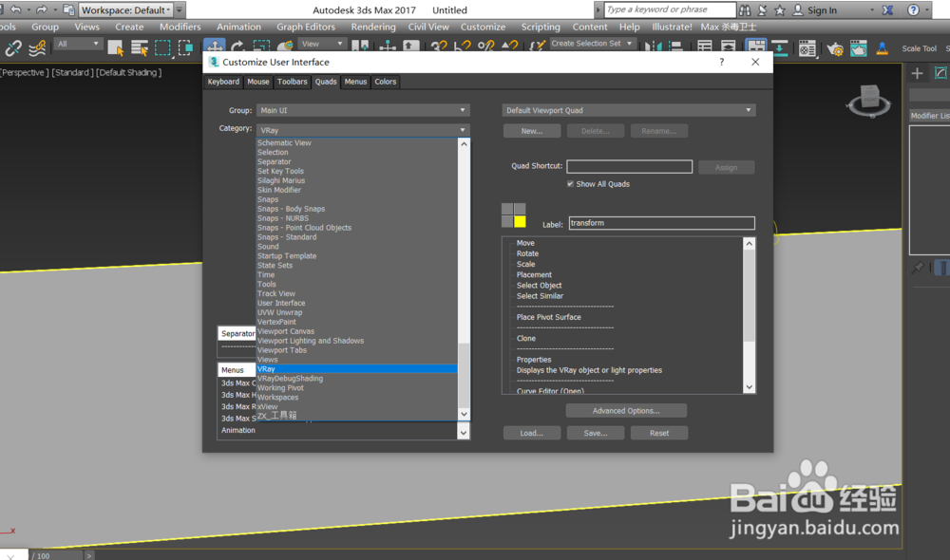The height and width of the screenshot is (560, 950).
Task: Toggle the Angle Snap button
Action: pos(463,47)
